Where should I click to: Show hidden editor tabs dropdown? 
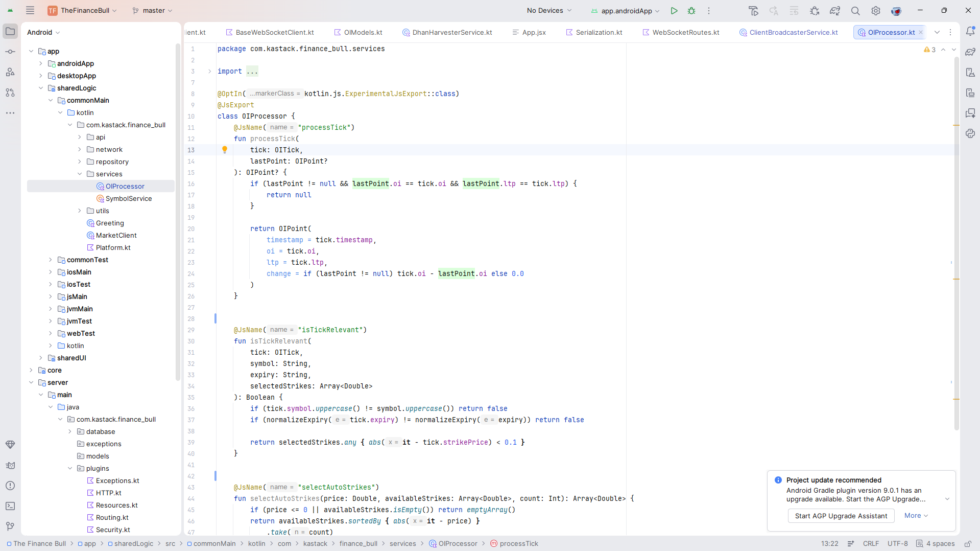[x=937, y=32]
